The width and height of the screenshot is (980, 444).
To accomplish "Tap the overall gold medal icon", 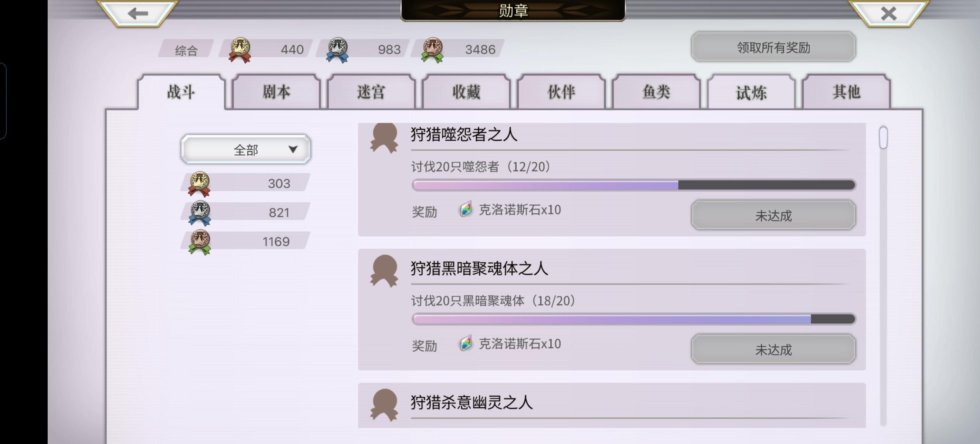I will point(240,50).
